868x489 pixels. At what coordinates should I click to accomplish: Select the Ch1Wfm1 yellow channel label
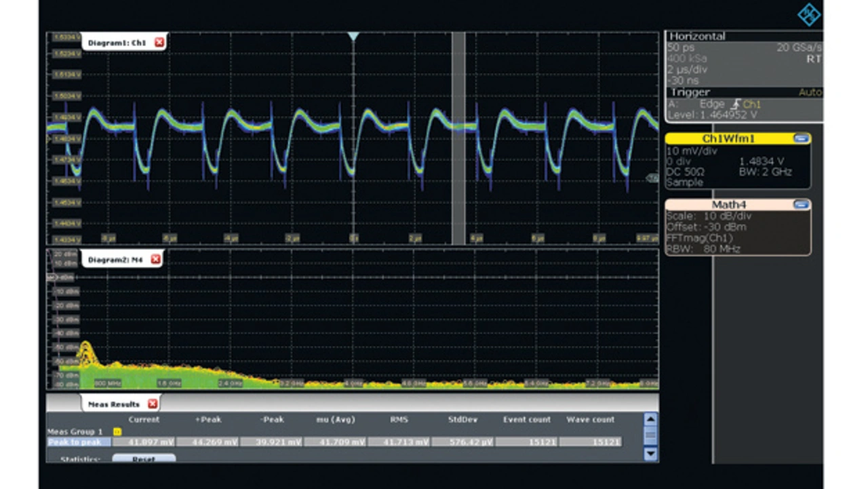coord(727,138)
